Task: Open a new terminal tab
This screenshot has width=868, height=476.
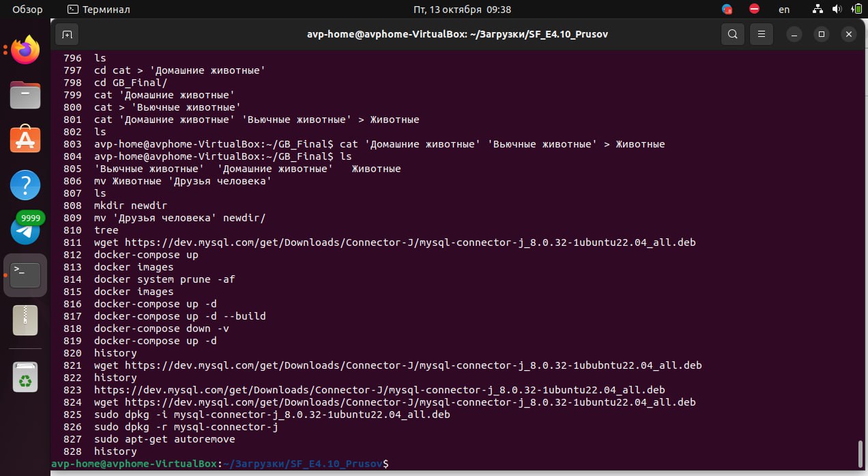Action: click(66, 33)
